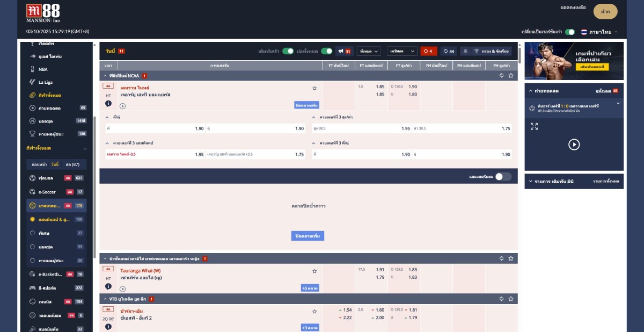Open info icon for Tauranga Whai match

coord(108,286)
